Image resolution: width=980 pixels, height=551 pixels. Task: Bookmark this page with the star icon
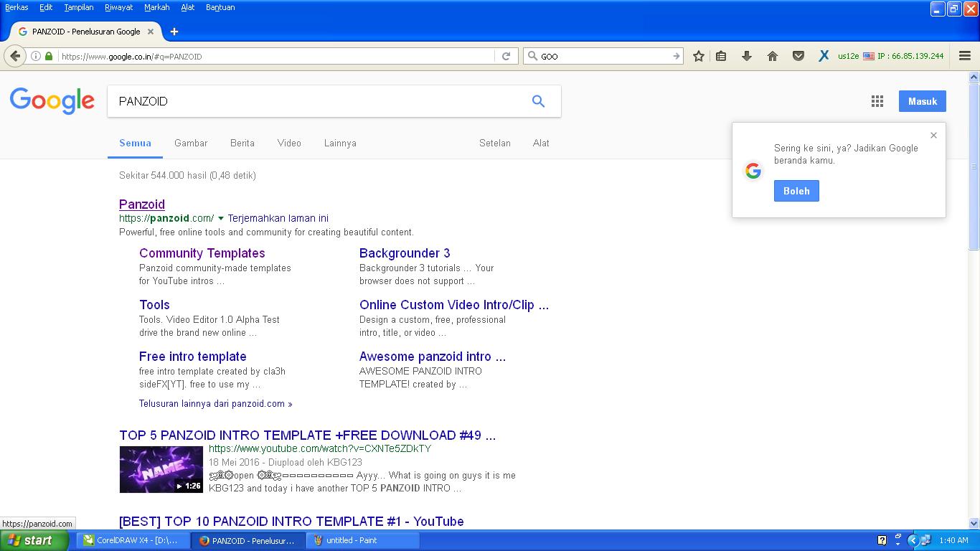pos(698,56)
